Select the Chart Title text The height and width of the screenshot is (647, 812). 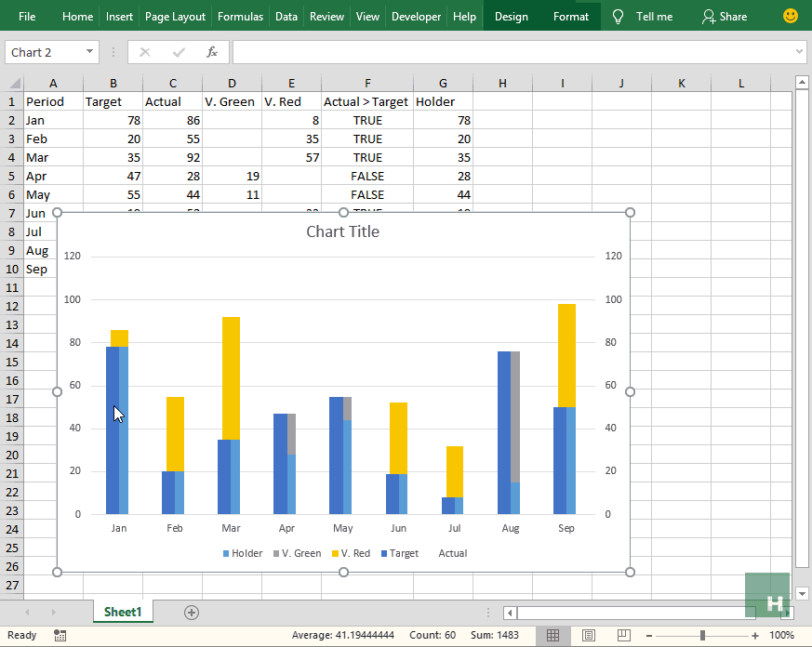[343, 231]
